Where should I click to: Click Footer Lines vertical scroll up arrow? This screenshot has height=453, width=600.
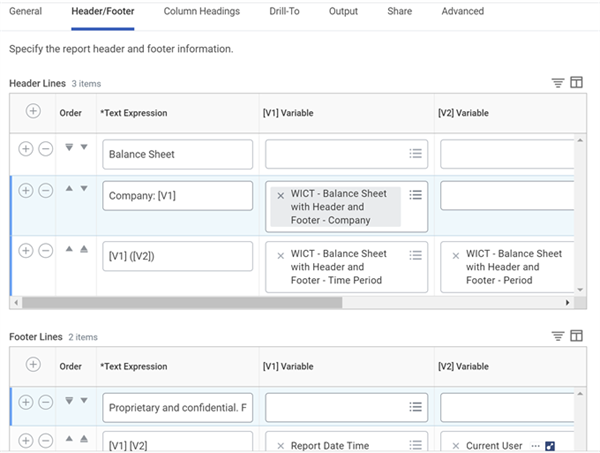pos(580,394)
